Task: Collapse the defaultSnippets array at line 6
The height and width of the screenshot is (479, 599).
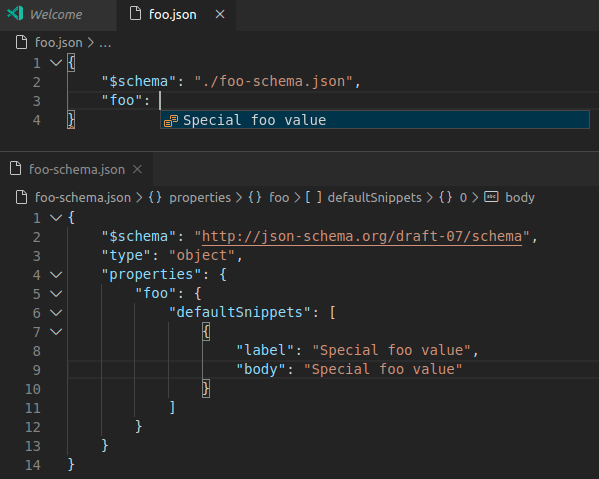Action: pyautogui.click(x=56, y=313)
